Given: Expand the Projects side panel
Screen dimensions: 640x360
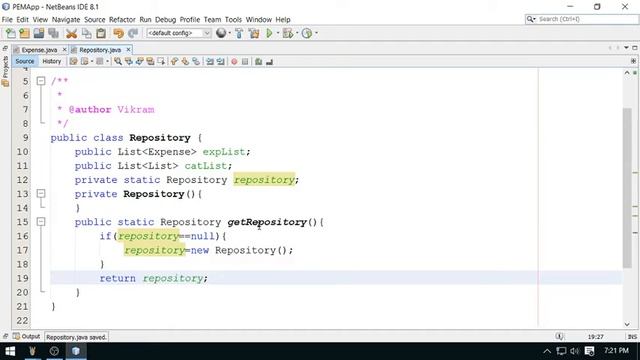Looking at the screenshot, I should coord(5,71).
